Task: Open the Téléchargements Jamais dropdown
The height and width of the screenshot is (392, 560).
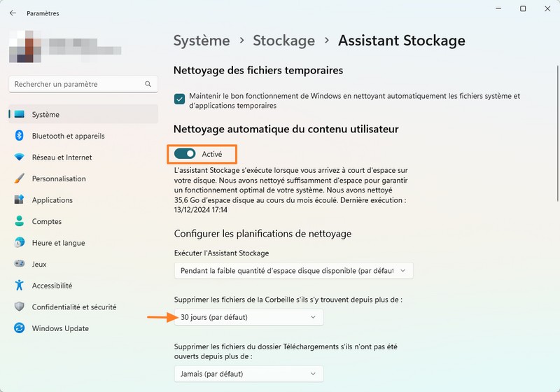Action: click(248, 374)
